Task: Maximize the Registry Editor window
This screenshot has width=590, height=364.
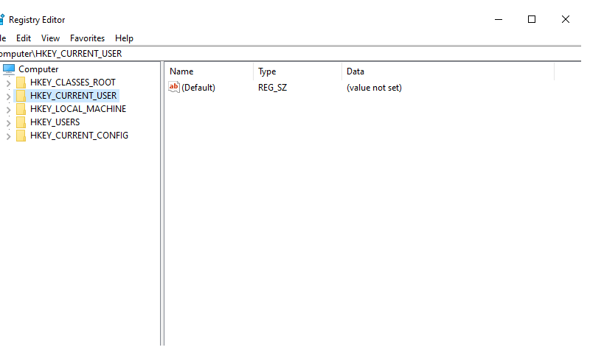Action: 532,19
